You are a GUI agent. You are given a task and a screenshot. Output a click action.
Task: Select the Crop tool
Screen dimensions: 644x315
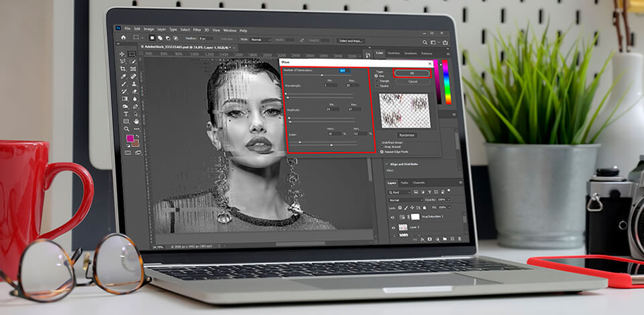click(122, 68)
